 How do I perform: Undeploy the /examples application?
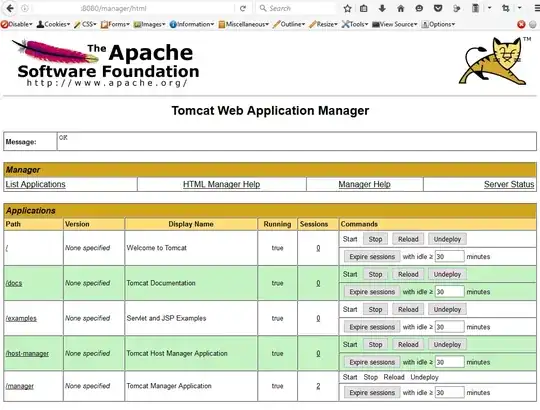447,309
